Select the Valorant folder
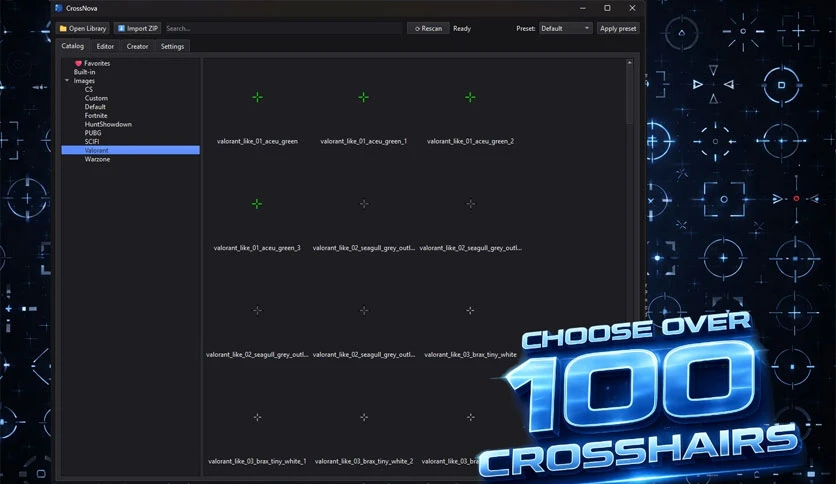Screen dimensions: 836x484 131,150
